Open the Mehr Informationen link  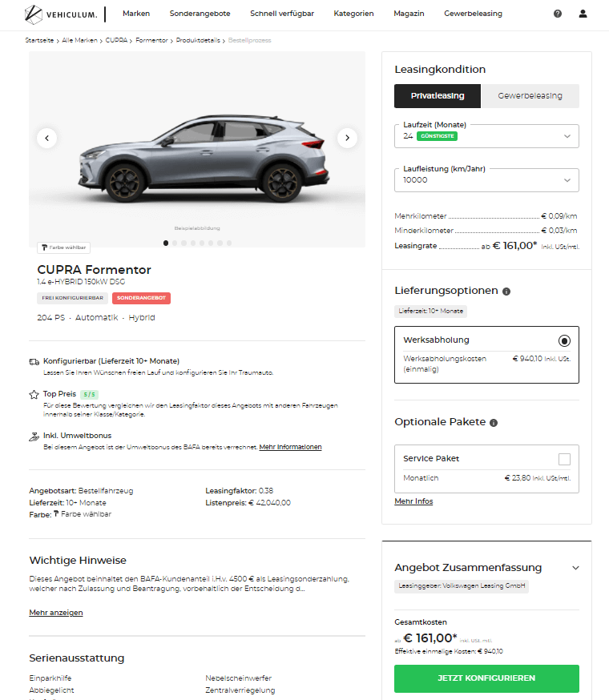click(x=290, y=447)
